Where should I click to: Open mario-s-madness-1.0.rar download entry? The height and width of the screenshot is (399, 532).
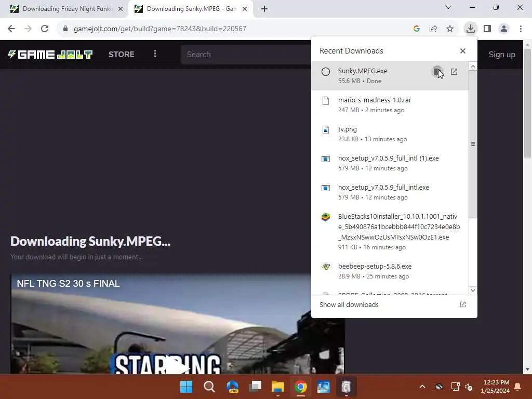click(390, 105)
